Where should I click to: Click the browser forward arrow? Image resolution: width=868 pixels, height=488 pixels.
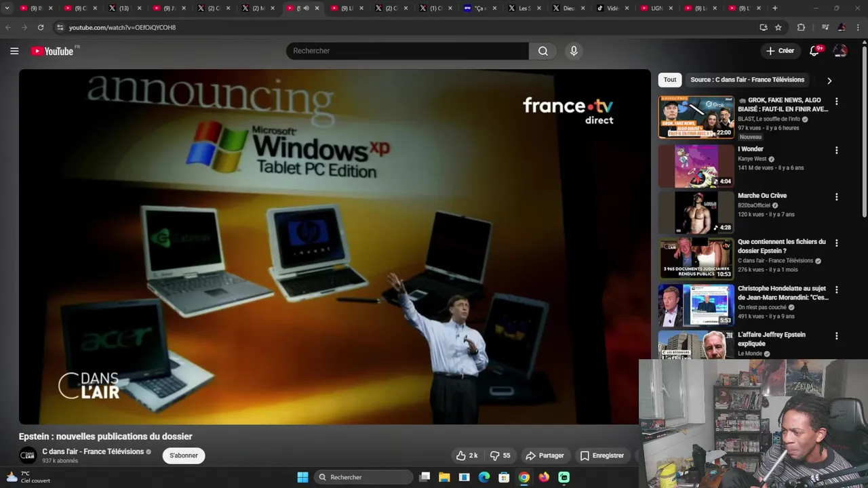click(x=24, y=27)
